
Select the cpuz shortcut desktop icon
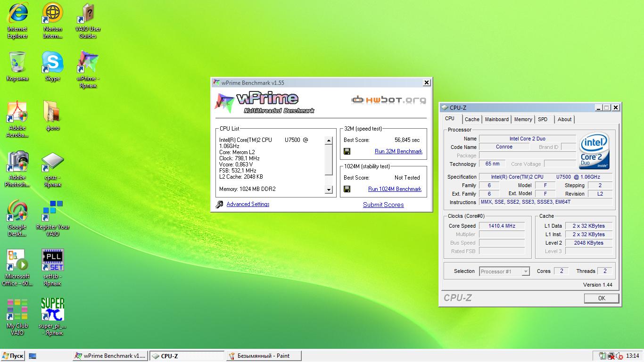(52, 169)
